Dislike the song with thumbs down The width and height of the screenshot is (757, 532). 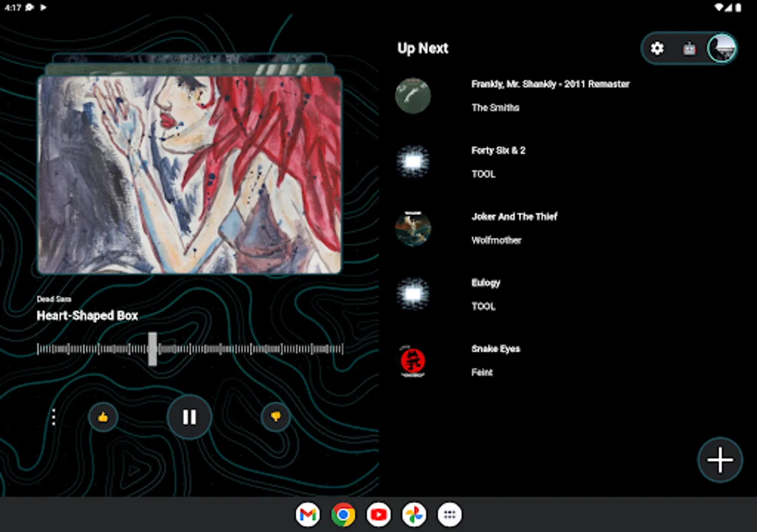tap(276, 417)
